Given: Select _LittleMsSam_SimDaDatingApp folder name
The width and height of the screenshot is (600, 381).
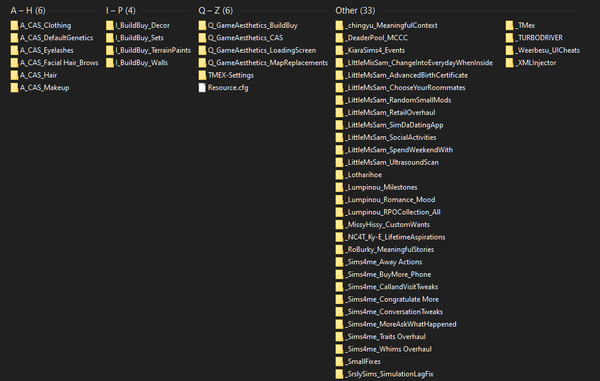Looking at the screenshot, I should [x=395, y=125].
